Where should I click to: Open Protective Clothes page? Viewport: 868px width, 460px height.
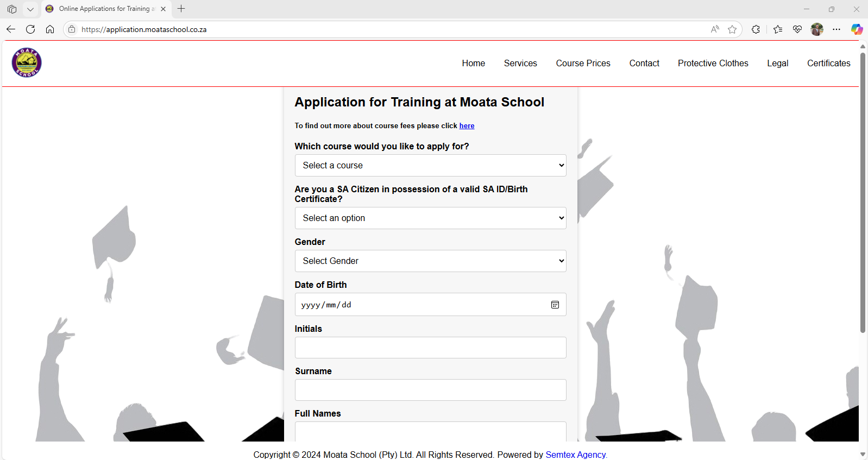click(713, 63)
